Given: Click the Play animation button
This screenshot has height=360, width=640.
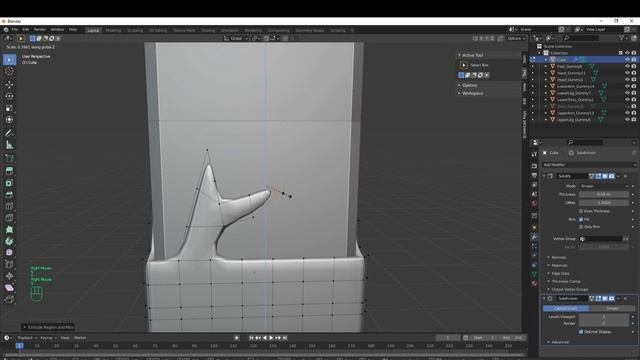Looking at the screenshot, I should (x=271, y=338).
